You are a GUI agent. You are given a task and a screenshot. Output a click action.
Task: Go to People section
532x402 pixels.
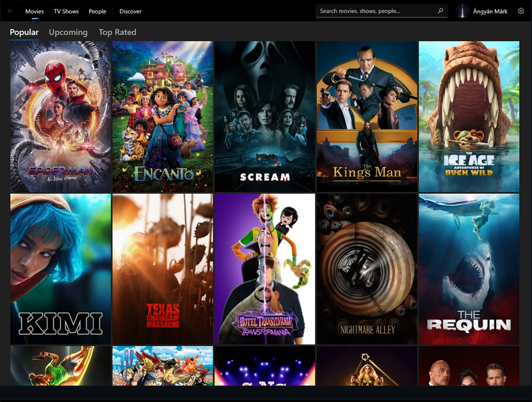tap(97, 11)
